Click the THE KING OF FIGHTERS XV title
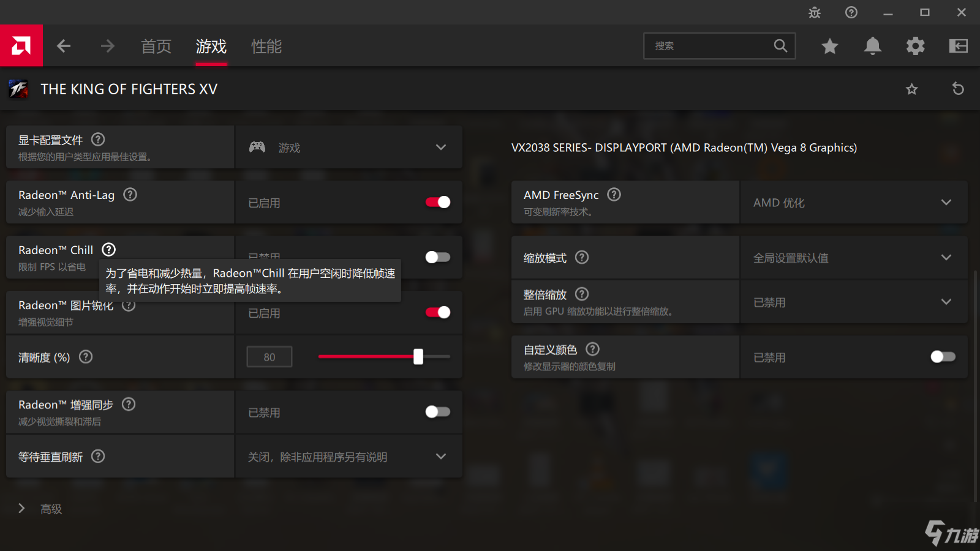Screen dimensions: 980x551 (x=129, y=89)
